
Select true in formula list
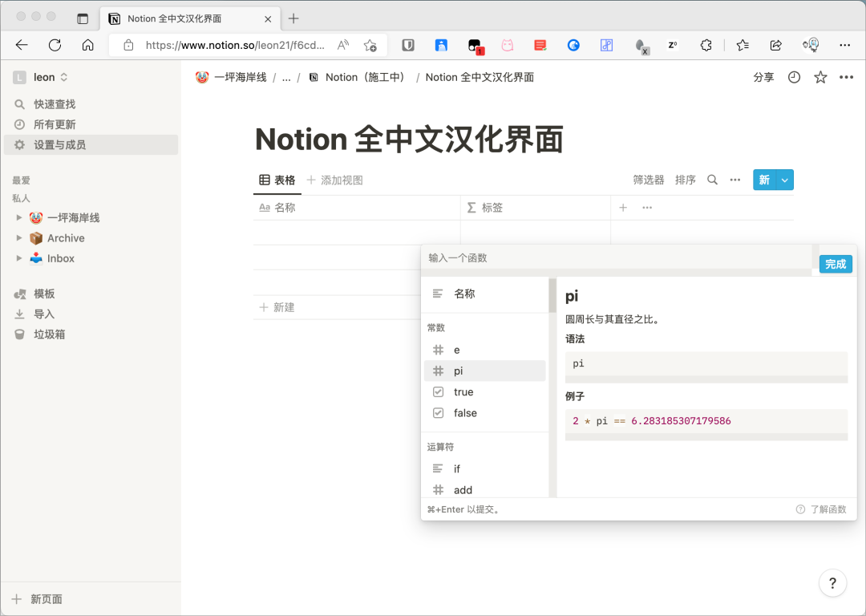[x=485, y=391]
